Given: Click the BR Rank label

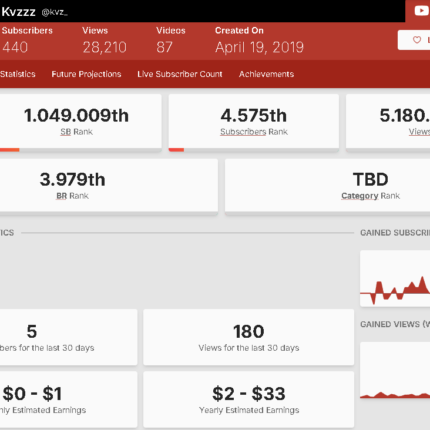Looking at the screenshot, I should [x=72, y=196].
